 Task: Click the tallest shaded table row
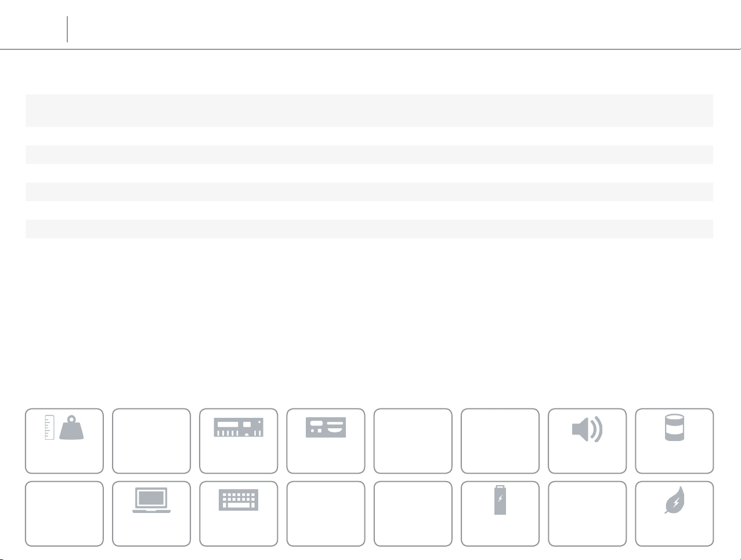point(369,110)
